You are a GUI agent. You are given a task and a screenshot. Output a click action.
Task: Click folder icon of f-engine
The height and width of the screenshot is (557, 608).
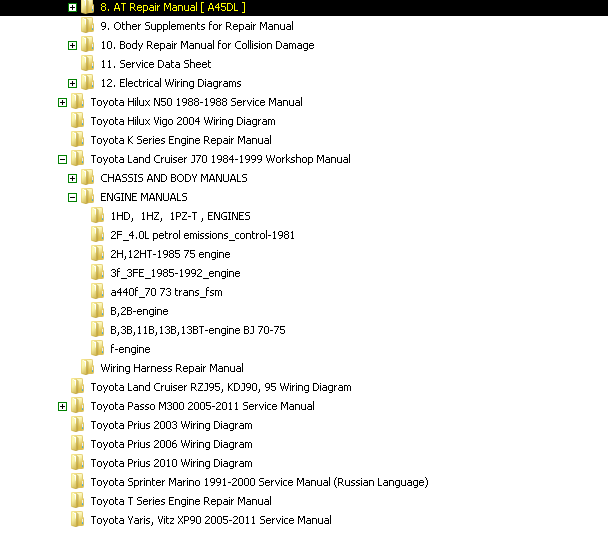97,349
